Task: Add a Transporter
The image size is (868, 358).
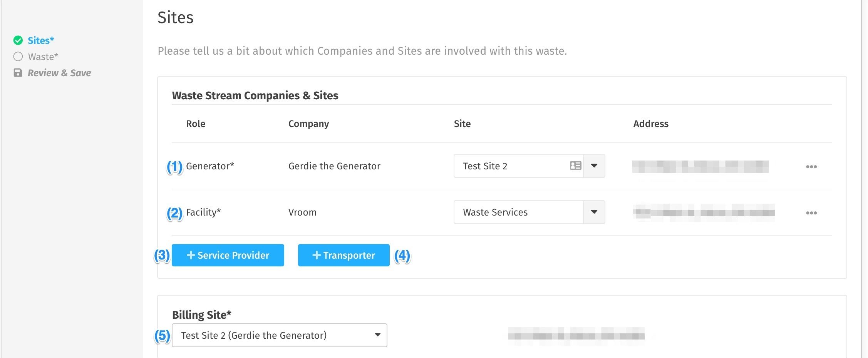Action: coord(344,255)
